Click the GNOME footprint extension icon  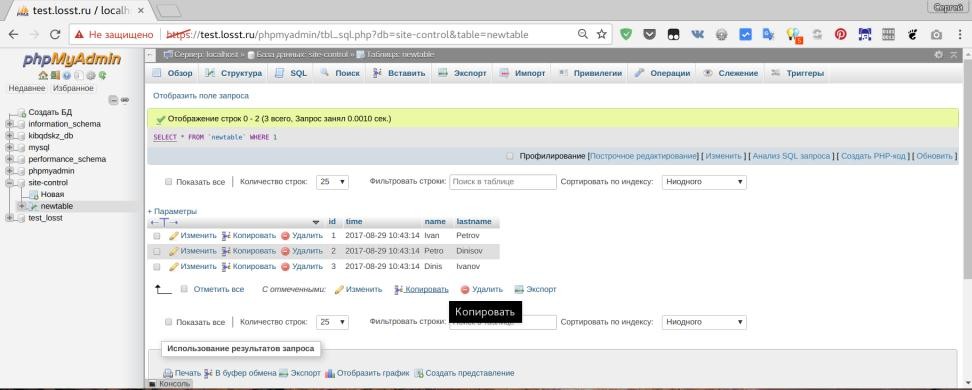click(912, 35)
